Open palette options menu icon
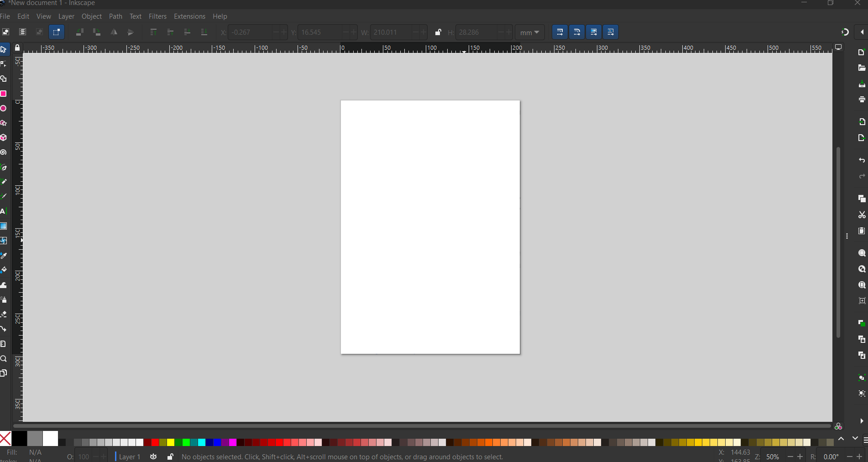The image size is (868, 462). (865, 440)
